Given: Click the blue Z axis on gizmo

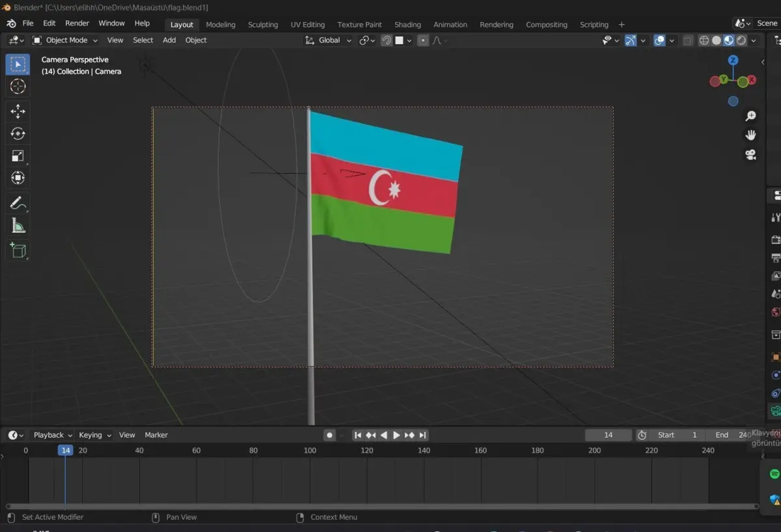Looking at the screenshot, I should click(x=733, y=60).
